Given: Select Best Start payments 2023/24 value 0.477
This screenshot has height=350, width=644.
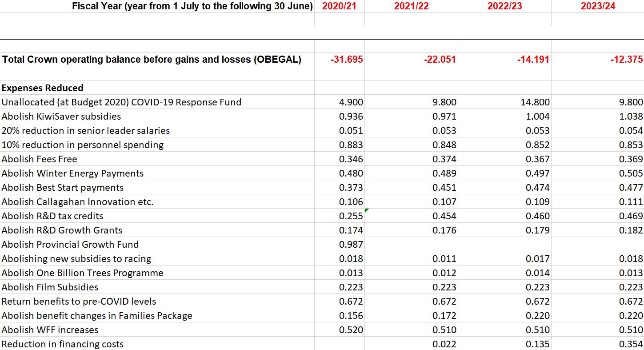Looking at the screenshot, I should pos(631,188).
